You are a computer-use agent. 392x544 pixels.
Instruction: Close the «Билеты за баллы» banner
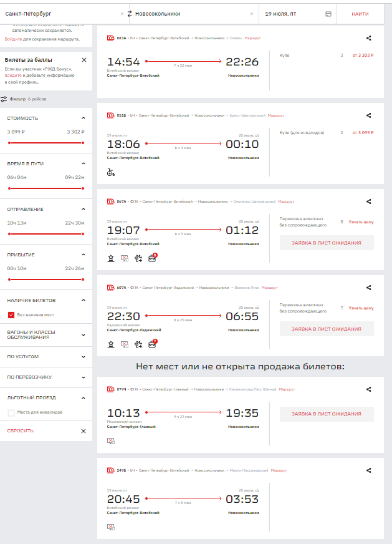point(84,60)
